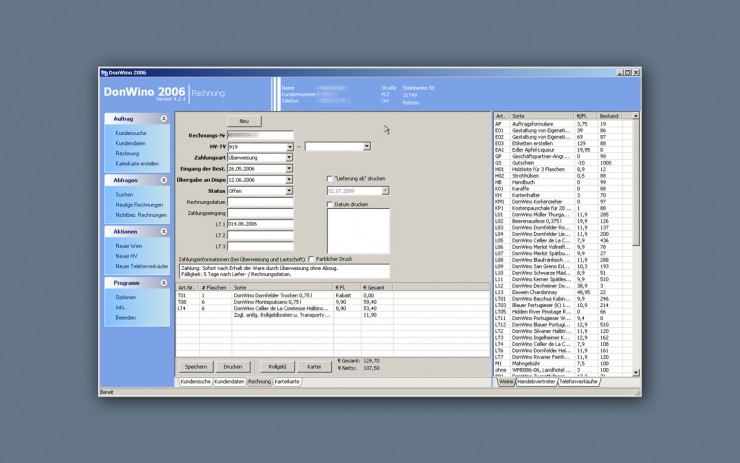Image resolution: width=740 pixels, height=463 pixels.
Task: Click the wine list scroll down arrow
Action: pyautogui.click(x=636, y=373)
